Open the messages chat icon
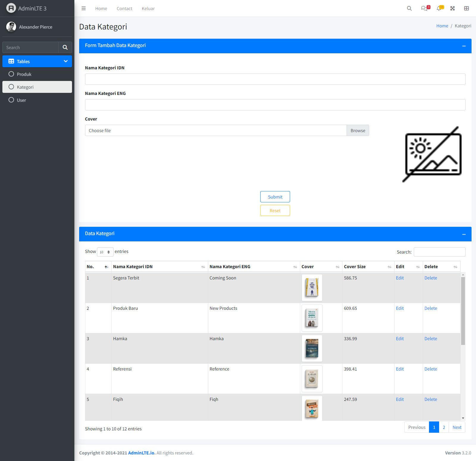 (x=424, y=8)
